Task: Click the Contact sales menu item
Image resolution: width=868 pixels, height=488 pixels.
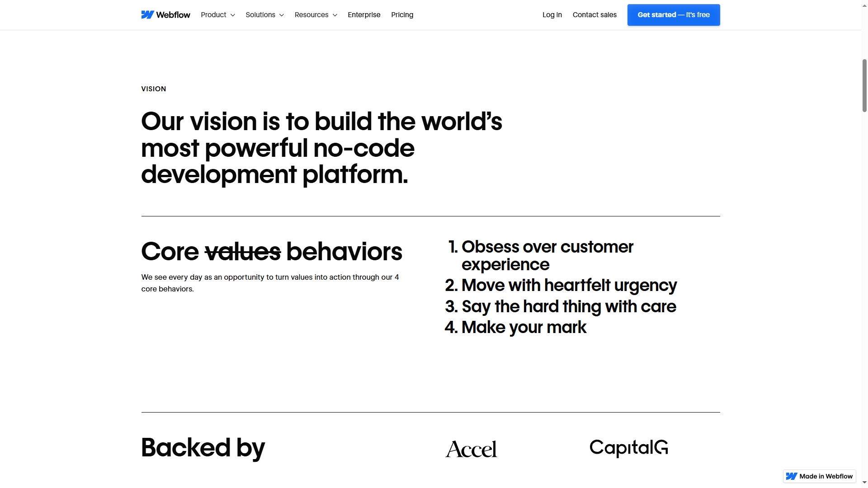Action: (594, 15)
